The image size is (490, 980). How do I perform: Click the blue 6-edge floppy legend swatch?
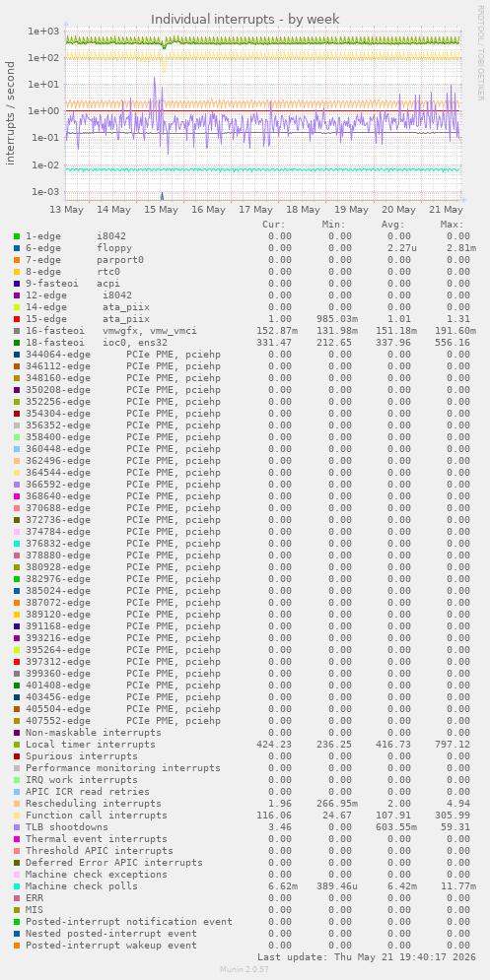pos(17,248)
